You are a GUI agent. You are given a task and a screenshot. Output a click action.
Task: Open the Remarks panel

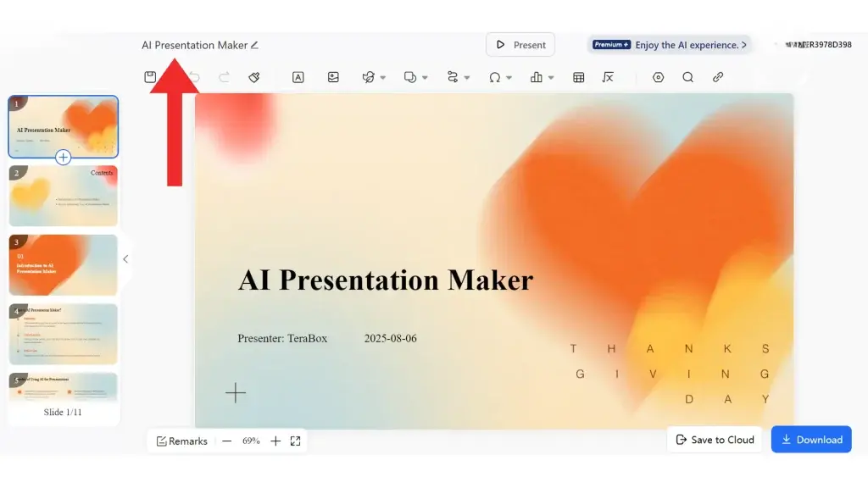(x=181, y=441)
